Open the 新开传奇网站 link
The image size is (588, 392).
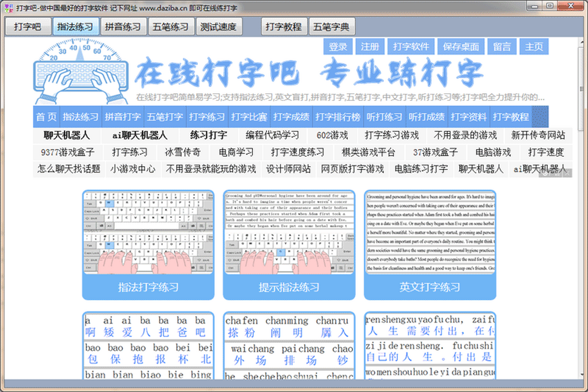coord(538,135)
